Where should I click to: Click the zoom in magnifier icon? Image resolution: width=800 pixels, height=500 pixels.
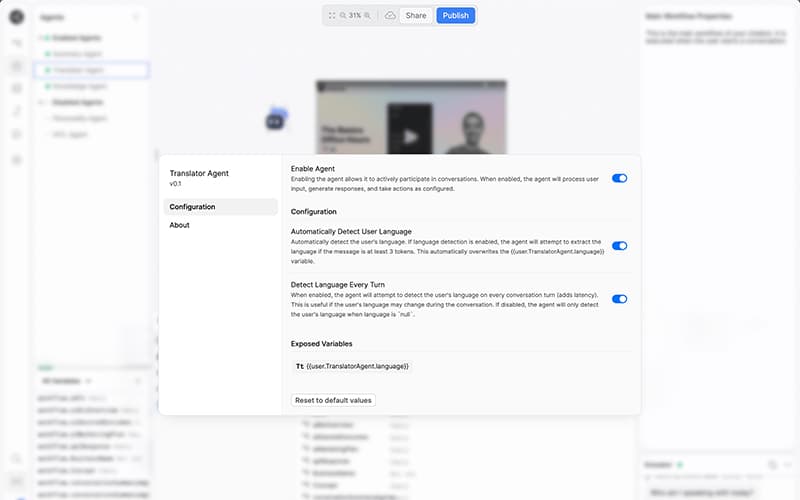click(x=367, y=16)
